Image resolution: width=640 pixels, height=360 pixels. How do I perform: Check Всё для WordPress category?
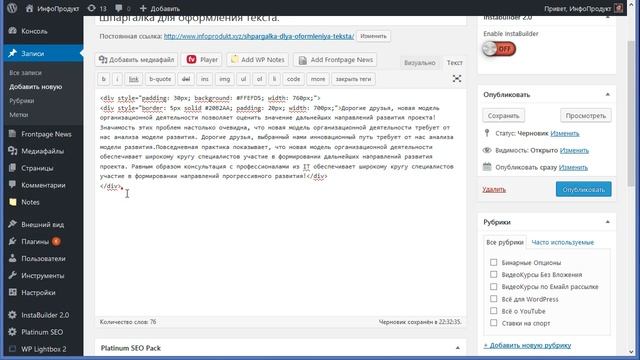(493, 299)
